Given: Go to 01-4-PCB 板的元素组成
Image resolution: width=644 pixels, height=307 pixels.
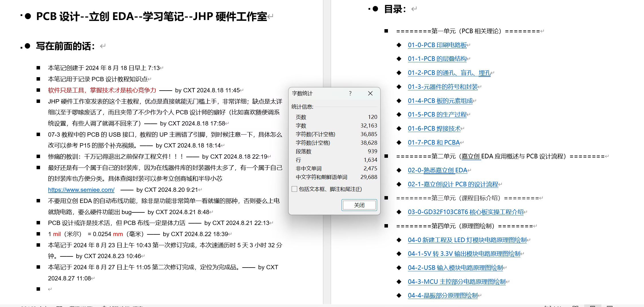Looking at the screenshot, I should pos(440,101).
